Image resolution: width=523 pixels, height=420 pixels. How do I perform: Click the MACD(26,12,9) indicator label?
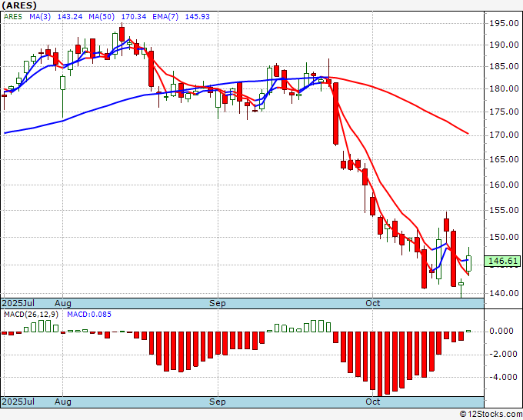pos(31,315)
